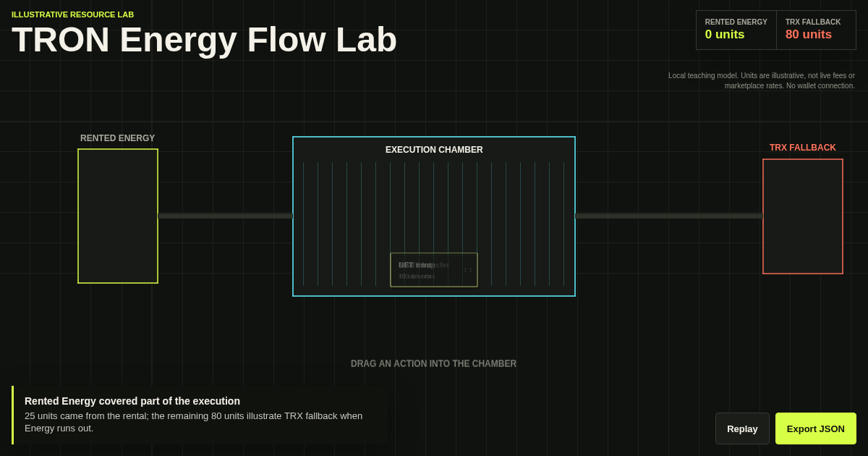Viewport: 868px width, 456px height.
Task: Select the drag handle on action card
Action: click(x=468, y=270)
